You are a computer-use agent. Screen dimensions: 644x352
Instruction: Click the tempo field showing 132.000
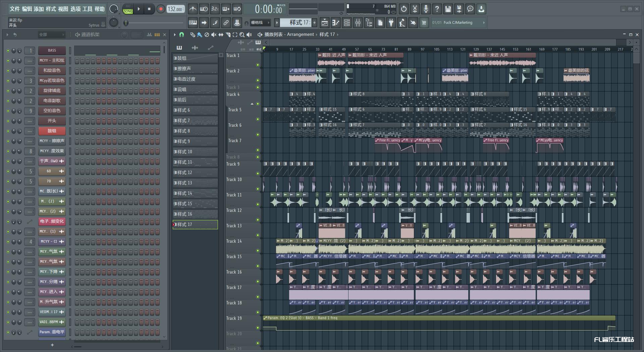[176, 9]
